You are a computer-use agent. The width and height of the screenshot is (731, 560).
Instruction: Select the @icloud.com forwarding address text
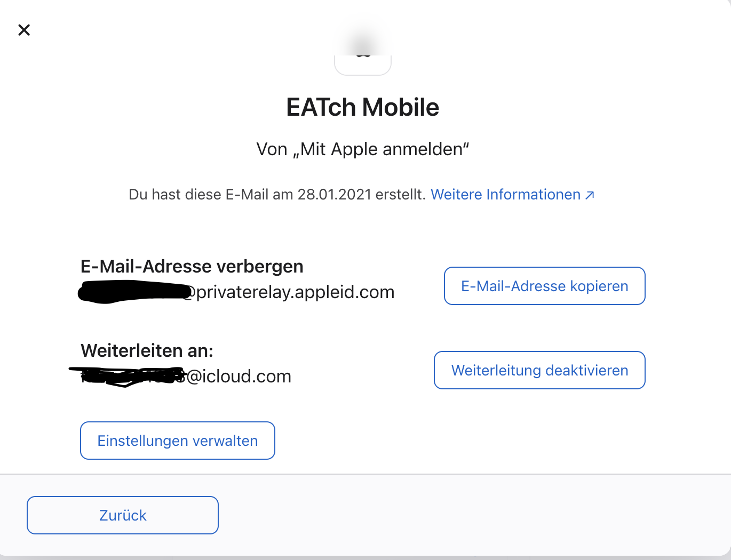pos(181,376)
